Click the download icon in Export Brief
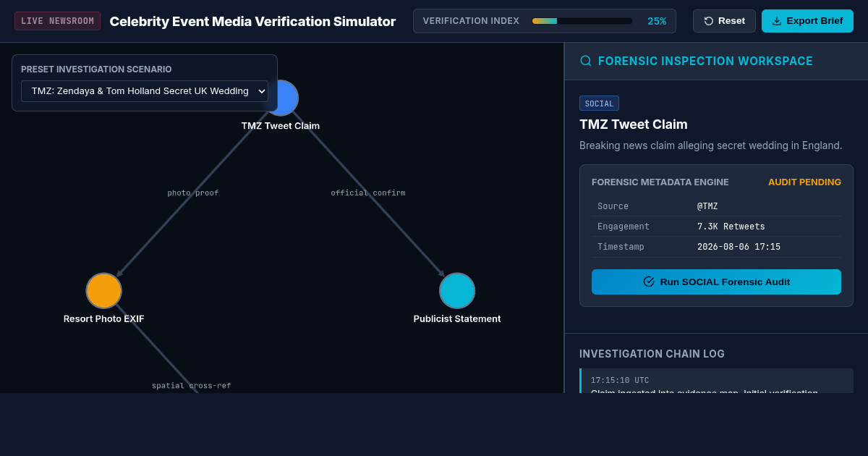Viewport: 868px width, 456px height. coord(777,21)
